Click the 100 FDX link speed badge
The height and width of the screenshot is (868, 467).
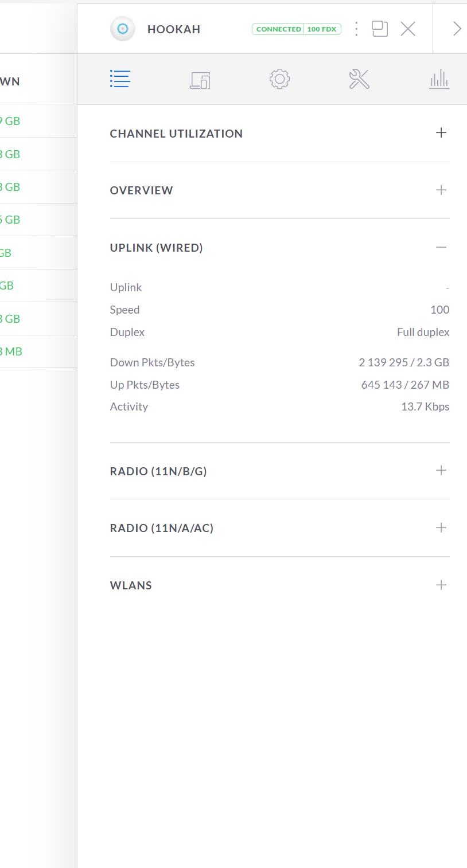(x=322, y=29)
